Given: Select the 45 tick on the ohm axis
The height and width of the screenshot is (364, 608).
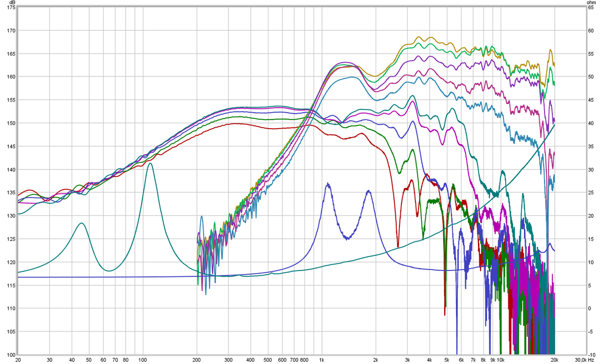Looking at the screenshot, I should point(591,100).
